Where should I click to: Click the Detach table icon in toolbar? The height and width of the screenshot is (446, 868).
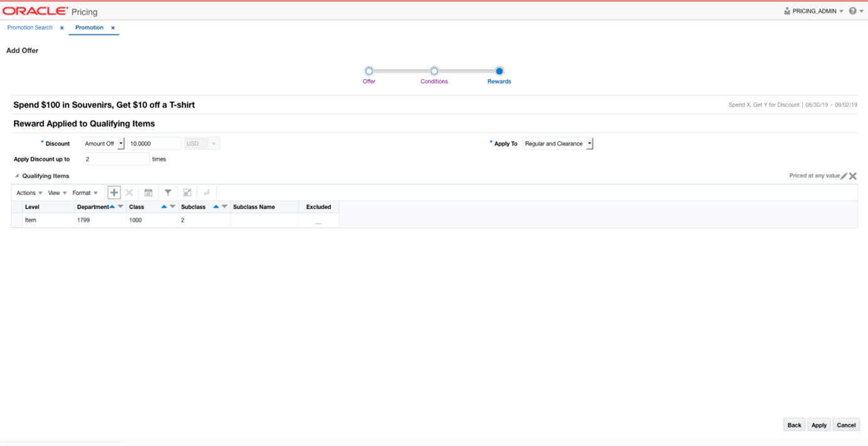coord(187,193)
